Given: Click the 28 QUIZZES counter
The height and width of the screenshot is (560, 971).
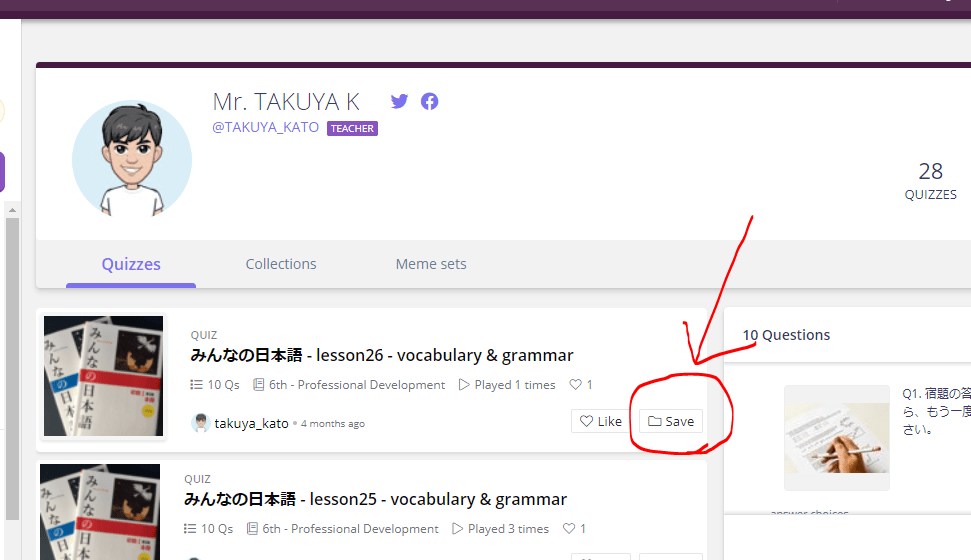Looking at the screenshot, I should 931,180.
